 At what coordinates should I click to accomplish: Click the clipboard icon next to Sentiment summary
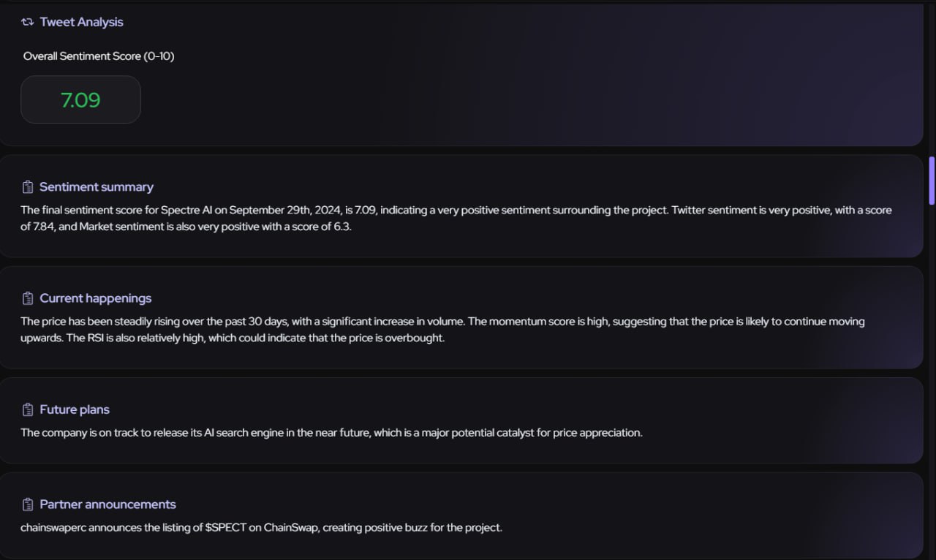(x=28, y=187)
